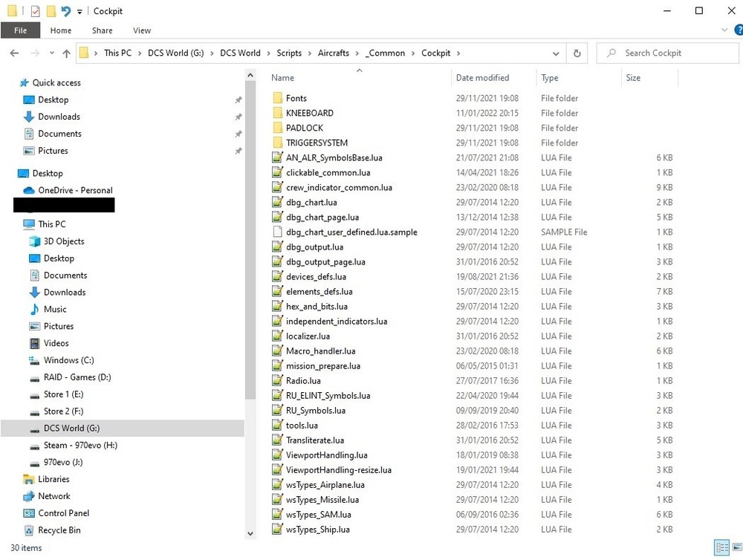Expand the ribbon chevron
Viewport: 743px width, 560px height.
point(724,30)
